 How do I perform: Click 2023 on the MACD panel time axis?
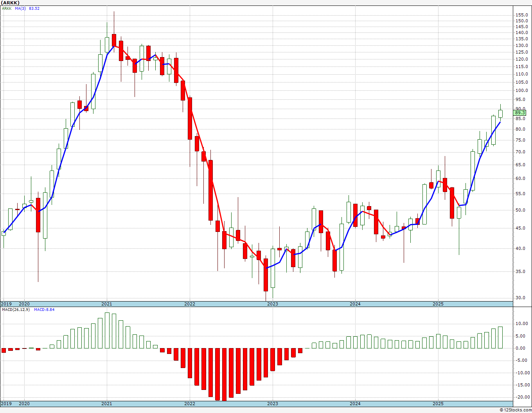pos(273,404)
